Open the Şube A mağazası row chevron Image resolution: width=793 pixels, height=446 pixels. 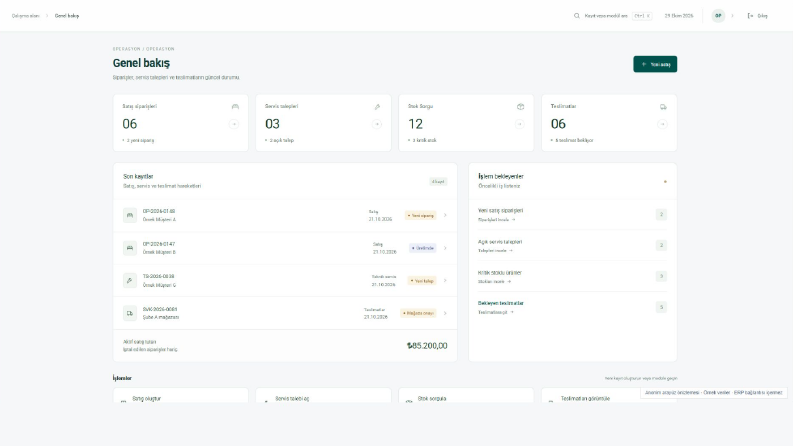coord(445,313)
